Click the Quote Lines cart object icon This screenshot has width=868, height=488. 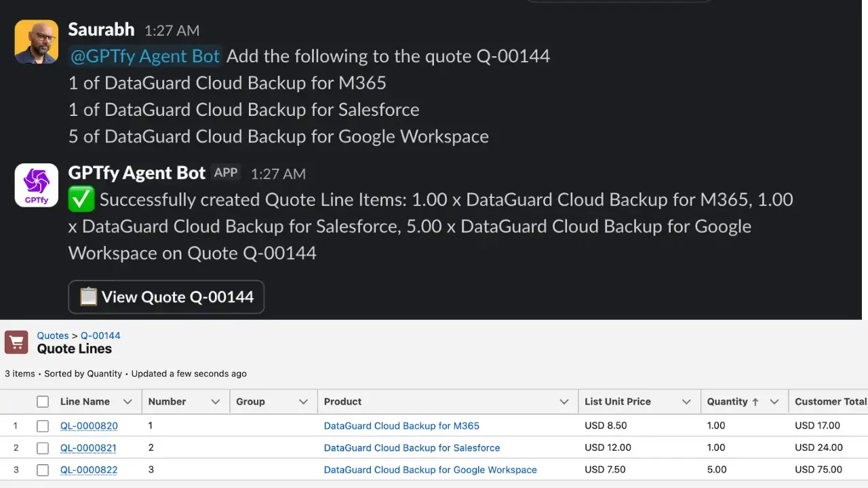pyautogui.click(x=16, y=342)
